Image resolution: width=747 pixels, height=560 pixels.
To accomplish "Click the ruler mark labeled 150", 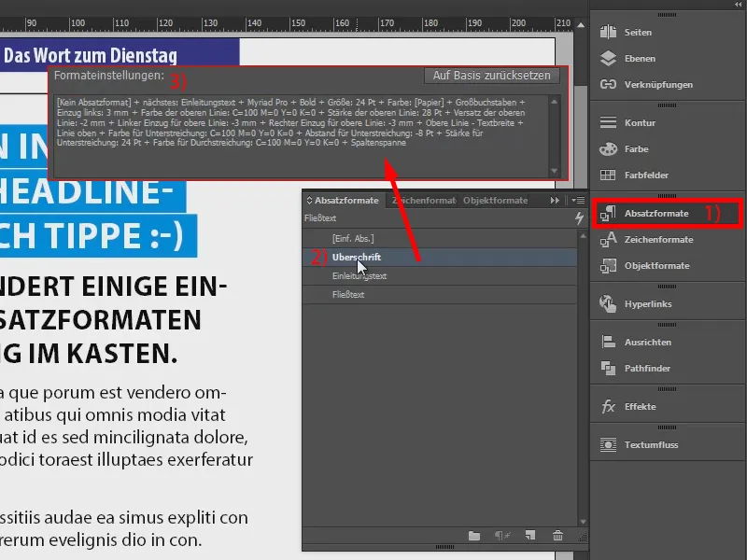I will pos(298,22).
